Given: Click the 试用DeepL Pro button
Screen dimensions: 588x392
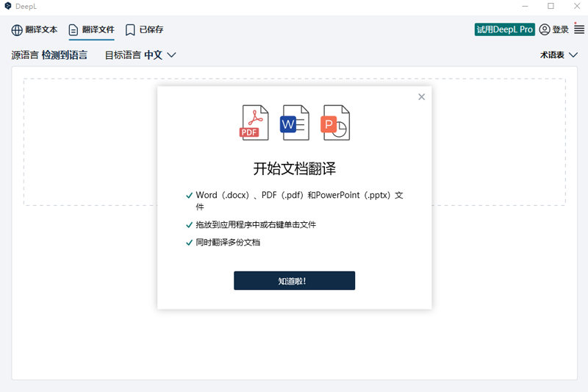Looking at the screenshot, I should coord(504,29).
